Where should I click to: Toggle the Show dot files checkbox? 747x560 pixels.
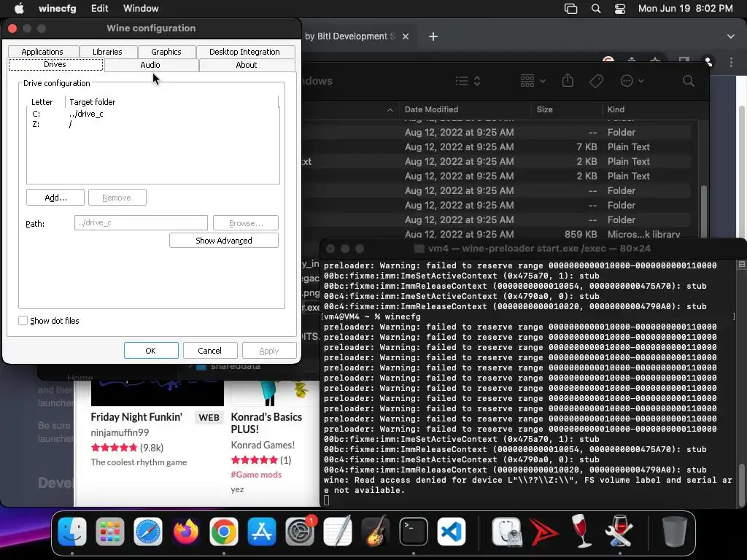(x=23, y=321)
